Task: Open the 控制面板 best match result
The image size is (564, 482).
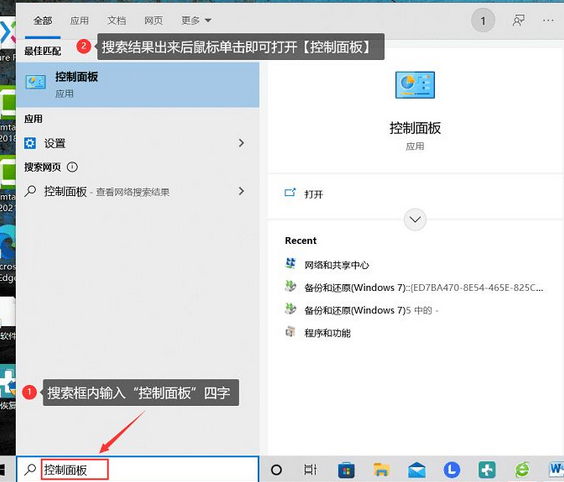Action: [x=138, y=85]
